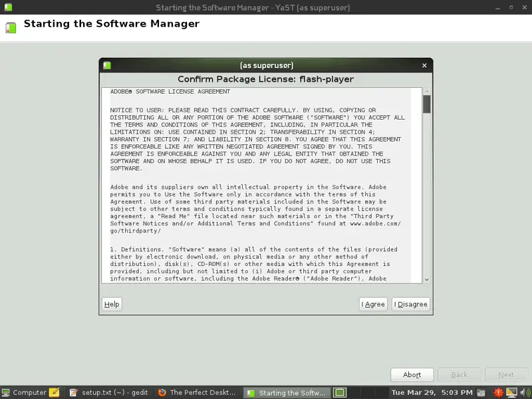Click the license scrollbar up arrow
Screen dimensions: 532x399
pos(427,91)
